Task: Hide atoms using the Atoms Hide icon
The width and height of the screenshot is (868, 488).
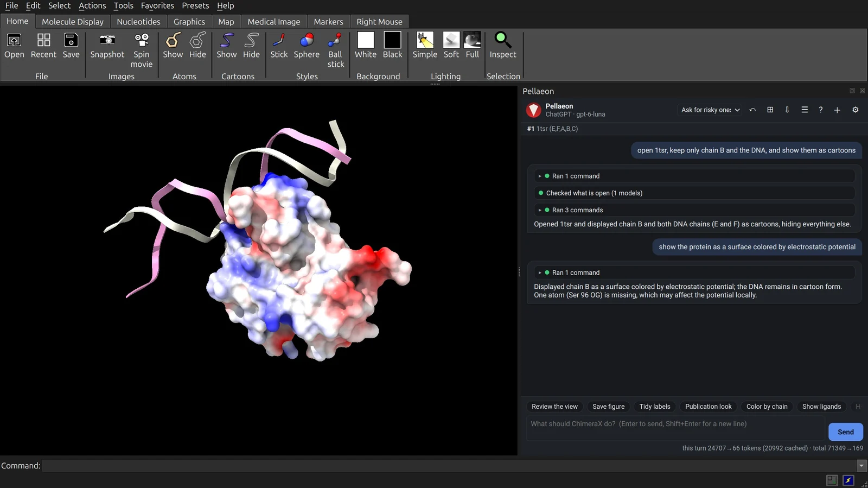Action: coord(197,45)
